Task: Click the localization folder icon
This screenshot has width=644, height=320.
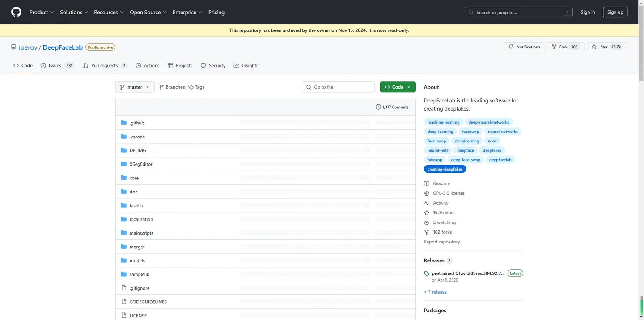Action: point(124,219)
